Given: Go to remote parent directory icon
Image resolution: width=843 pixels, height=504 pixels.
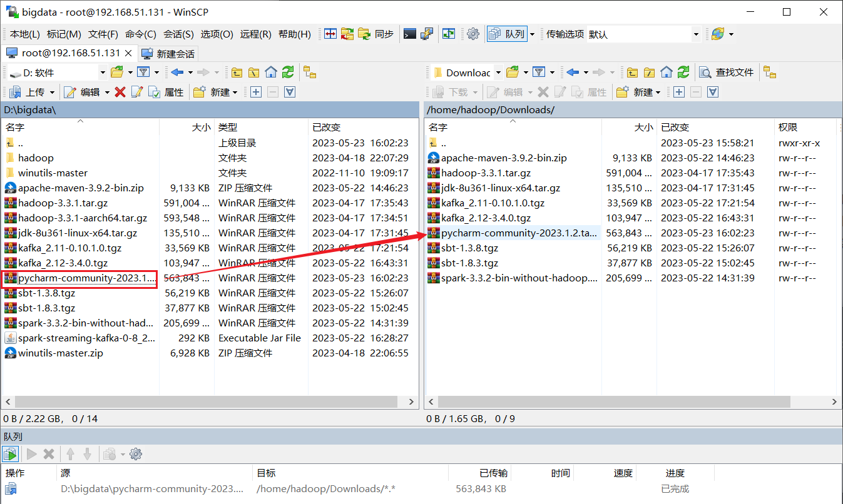Looking at the screenshot, I should pos(632,73).
